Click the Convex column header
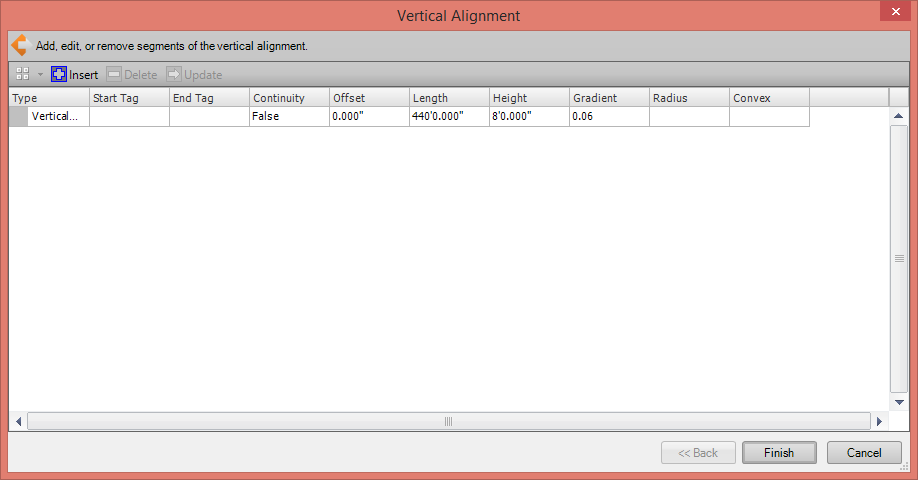 click(x=769, y=98)
